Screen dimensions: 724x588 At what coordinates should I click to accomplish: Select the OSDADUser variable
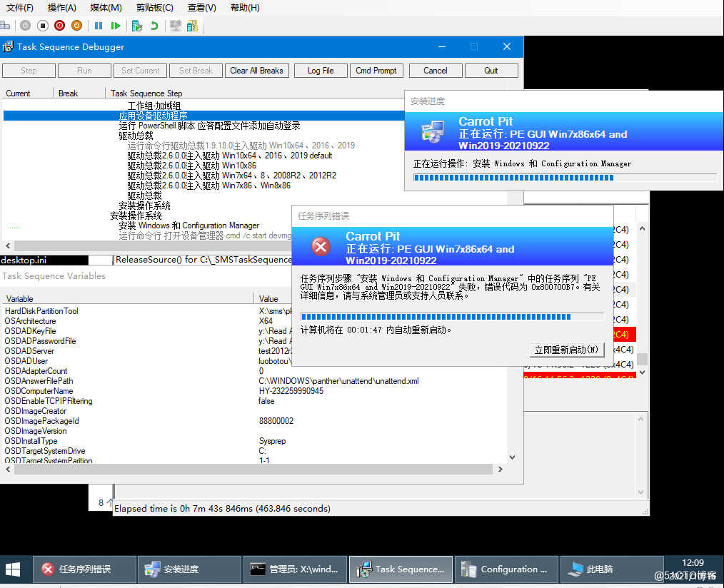click(26, 361)
